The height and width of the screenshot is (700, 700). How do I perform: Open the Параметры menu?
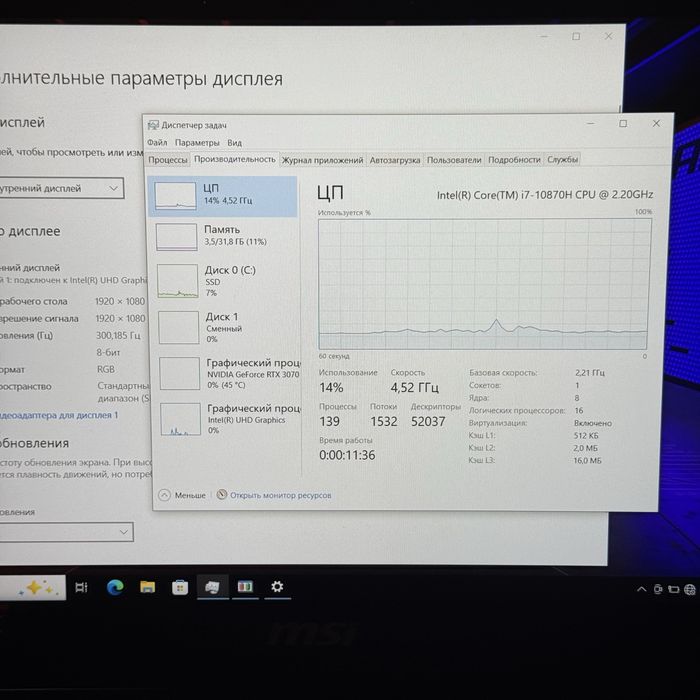point(197,143)
